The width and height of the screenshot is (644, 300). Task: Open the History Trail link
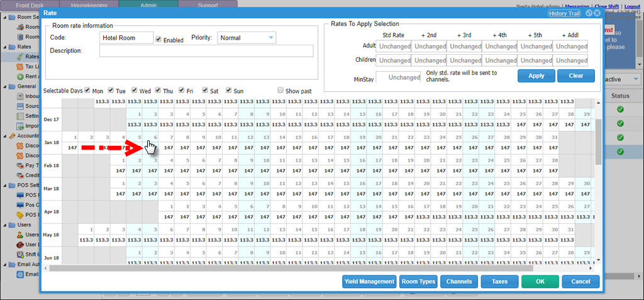pyautogui.click(x=564, y=14)
